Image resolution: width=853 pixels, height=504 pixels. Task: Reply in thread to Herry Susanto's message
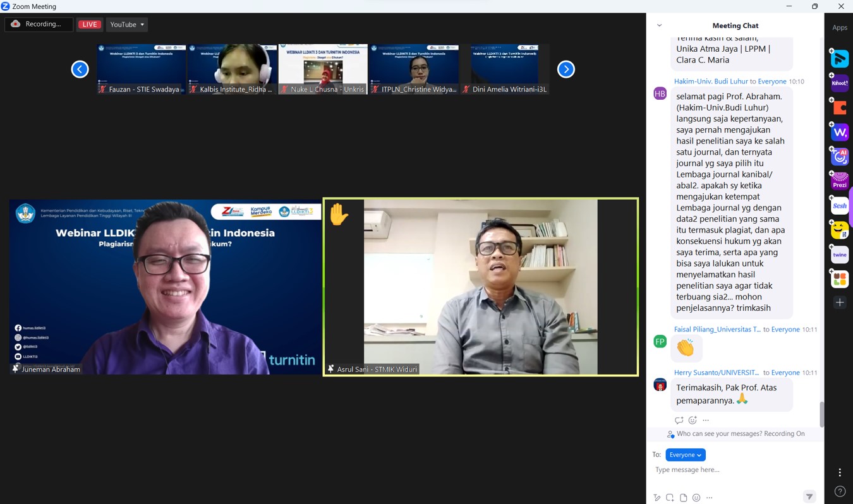tap(679, 420)
